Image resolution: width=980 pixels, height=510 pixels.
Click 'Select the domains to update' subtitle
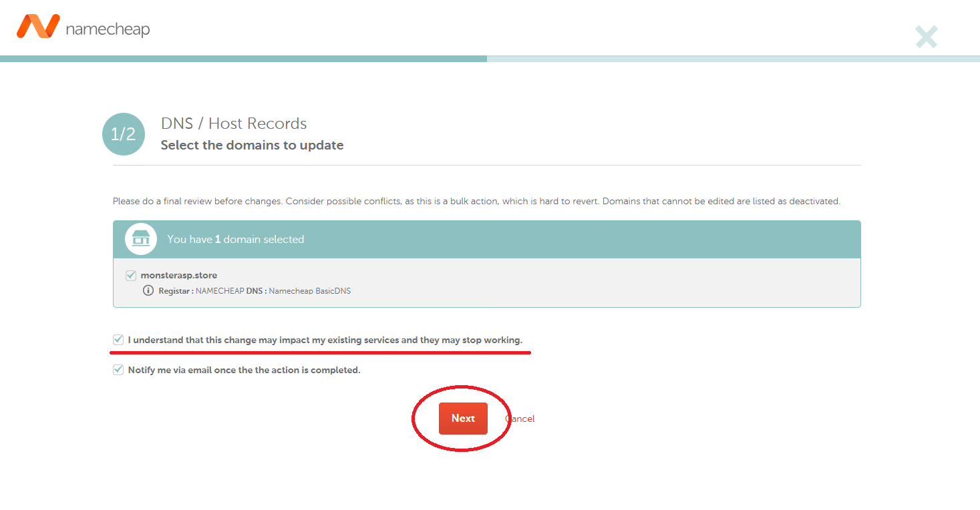click(252, 145)
